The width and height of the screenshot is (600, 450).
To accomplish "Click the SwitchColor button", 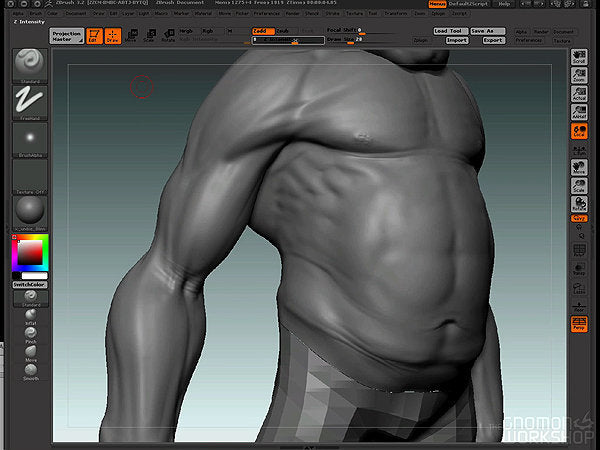I will coord(29,284).
